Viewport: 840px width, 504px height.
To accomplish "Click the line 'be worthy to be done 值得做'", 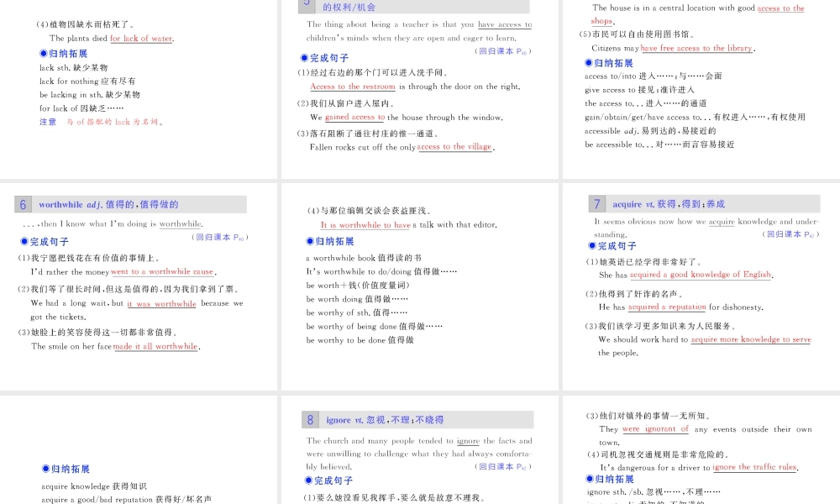I will coord(360,340).
